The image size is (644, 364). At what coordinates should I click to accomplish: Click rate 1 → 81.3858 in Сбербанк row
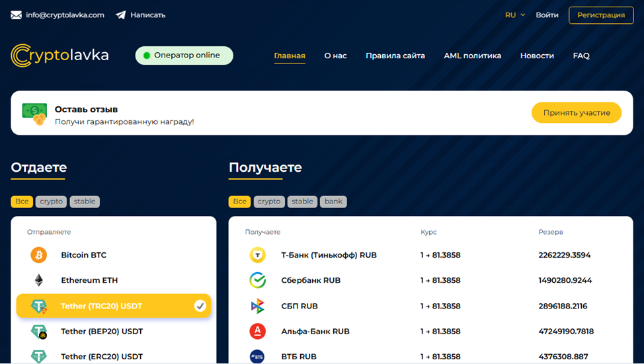pos(440,280)
